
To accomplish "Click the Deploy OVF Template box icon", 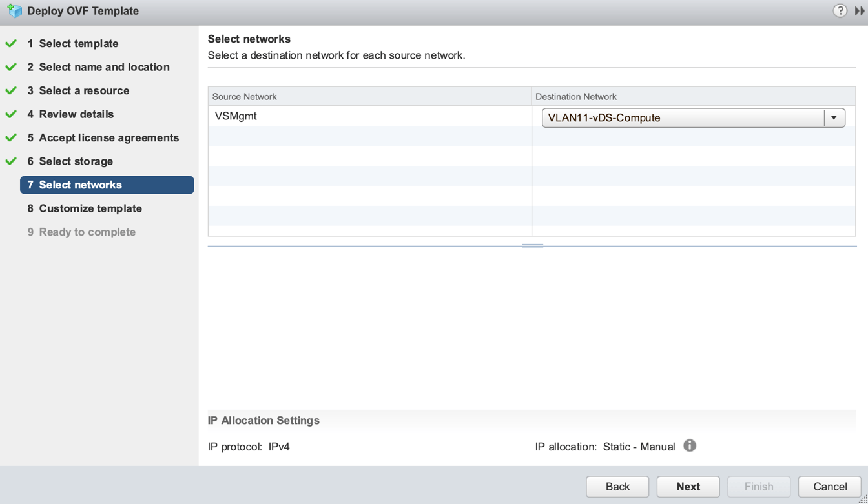I will pyautogui.click(x=14, y=11).
